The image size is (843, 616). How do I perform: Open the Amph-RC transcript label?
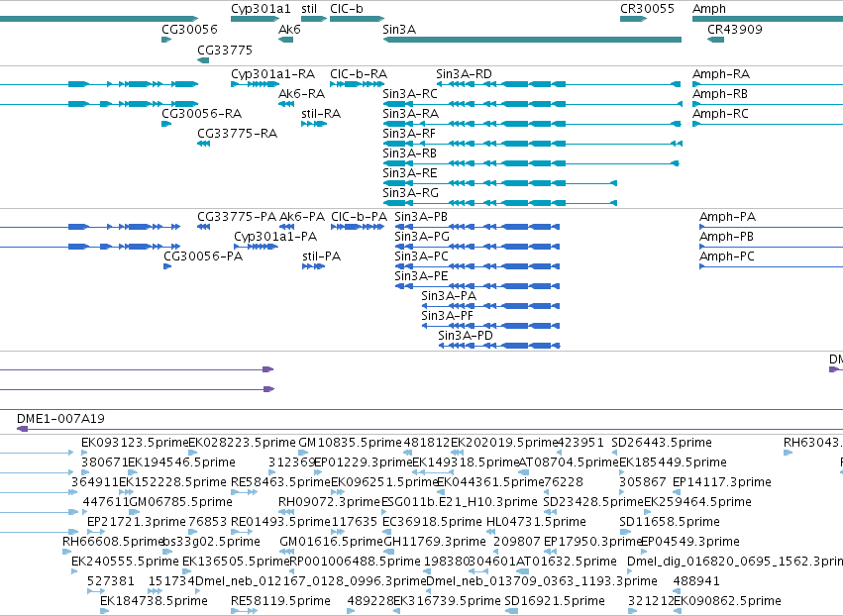coord(720,114)
